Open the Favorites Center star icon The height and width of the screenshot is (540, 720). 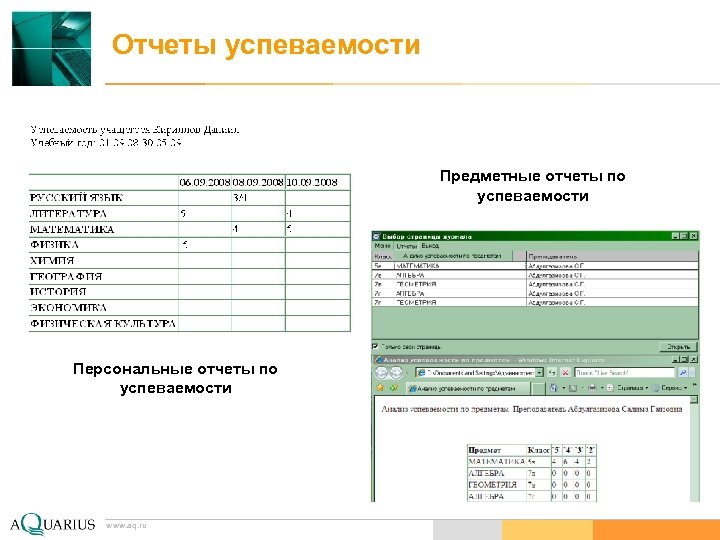(380, 388)
